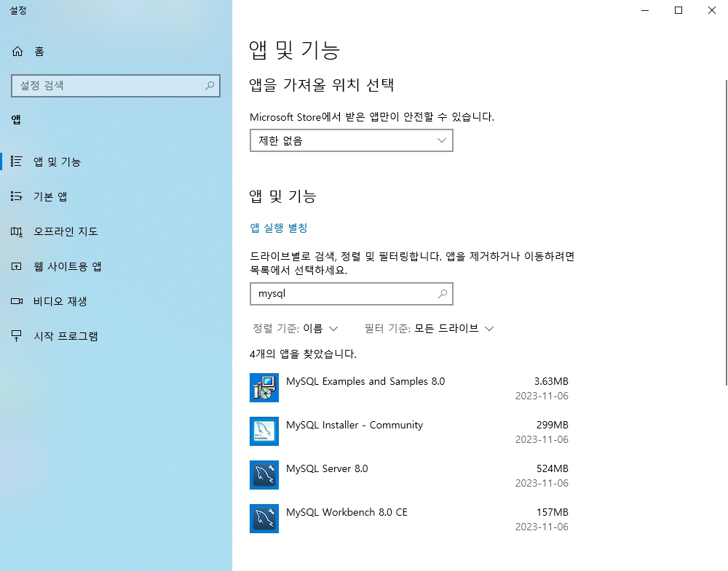728x571 pixels.
Task: Click the magnifier icon in the mysql search box
Action: point(443,294)
